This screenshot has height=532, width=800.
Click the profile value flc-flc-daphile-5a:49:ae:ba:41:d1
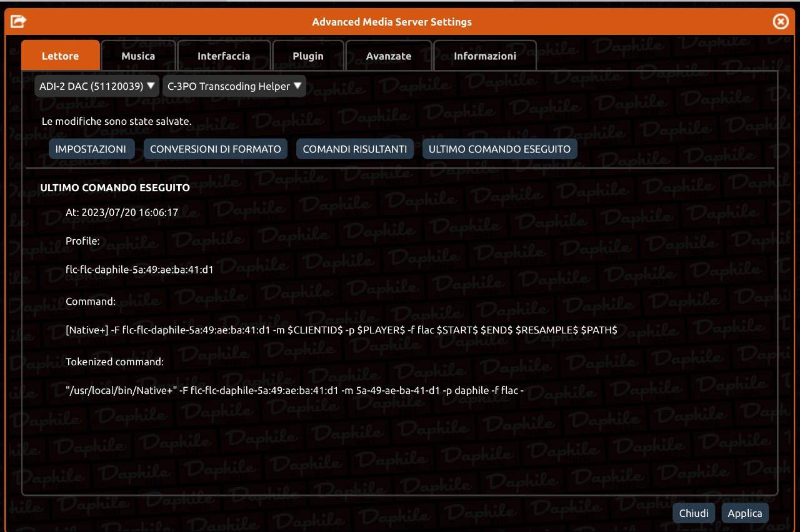click(x=139, y=270)
